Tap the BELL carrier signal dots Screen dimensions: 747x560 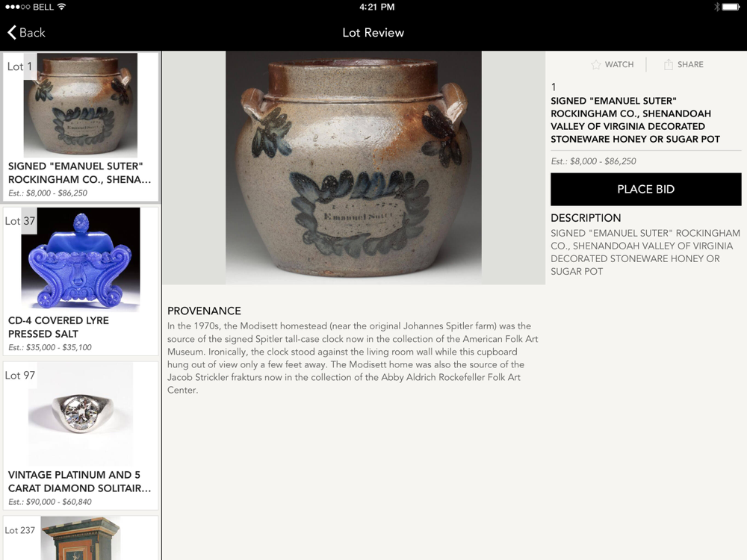click(x=18, y=7)
